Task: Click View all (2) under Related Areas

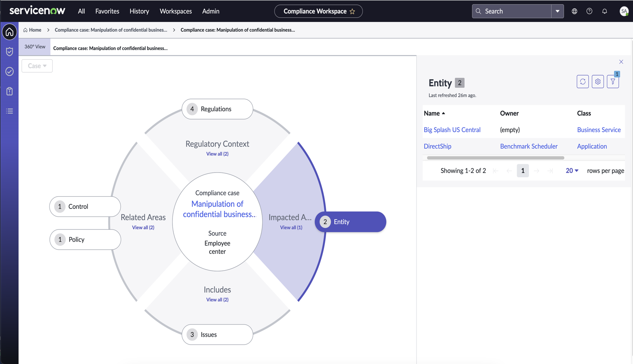Action: coord(143,227)
